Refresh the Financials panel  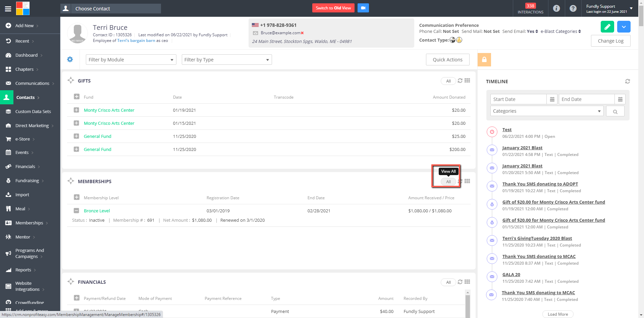460,282
